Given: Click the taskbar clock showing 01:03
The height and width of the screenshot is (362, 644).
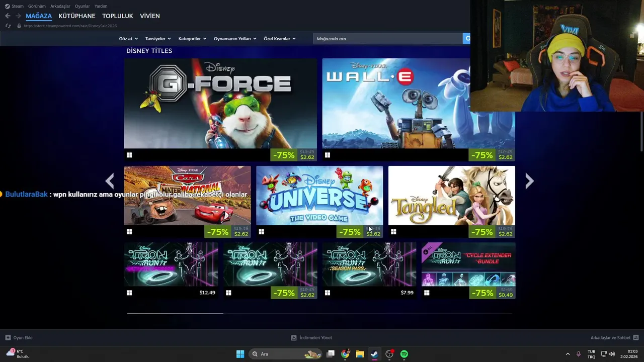Looking at the screenshot, I should point(629,354).
